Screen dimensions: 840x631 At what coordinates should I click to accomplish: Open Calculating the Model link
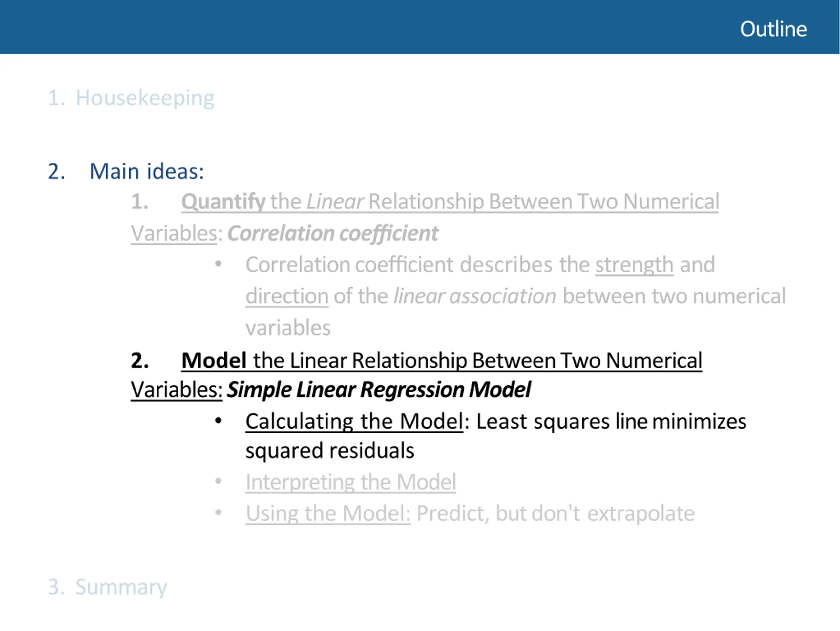click(355, 422)
